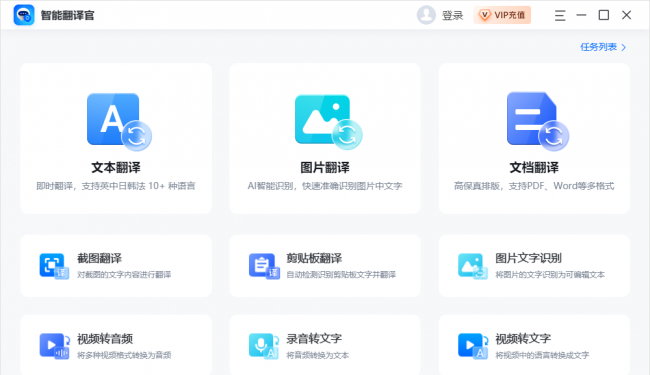Select the 文档翻译 document icon
The width and height of the screenshot is (650, 375).
[538, 121]
